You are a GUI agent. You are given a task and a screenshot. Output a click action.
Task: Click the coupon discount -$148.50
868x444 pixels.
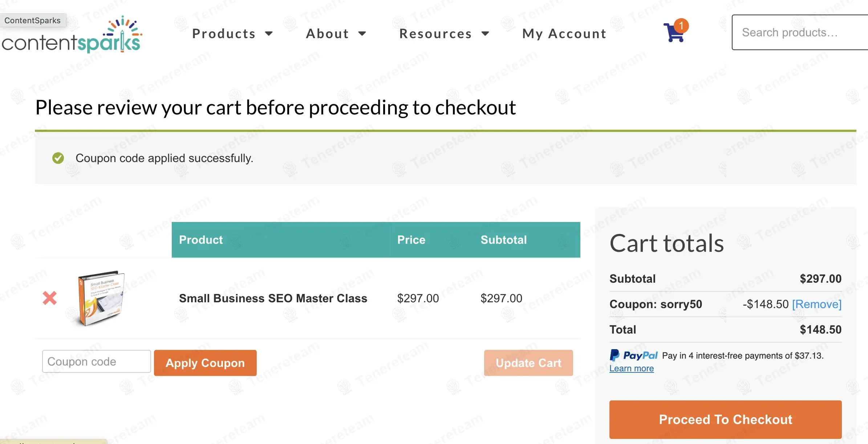(766, 304)
